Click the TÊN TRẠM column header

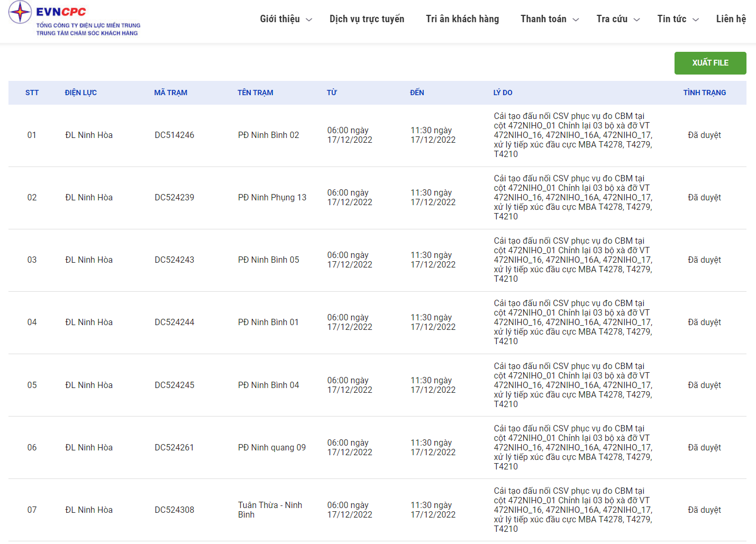tap(255, 93)
